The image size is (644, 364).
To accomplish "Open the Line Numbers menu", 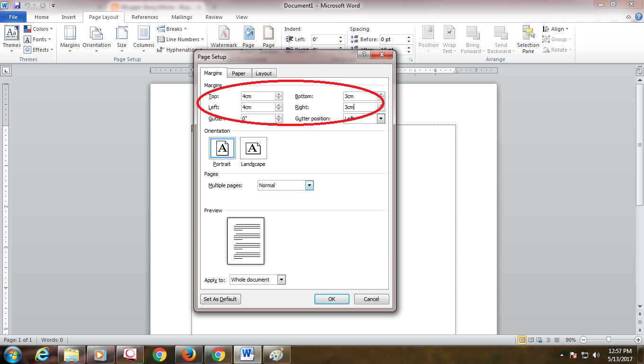I will coord(181,39).
